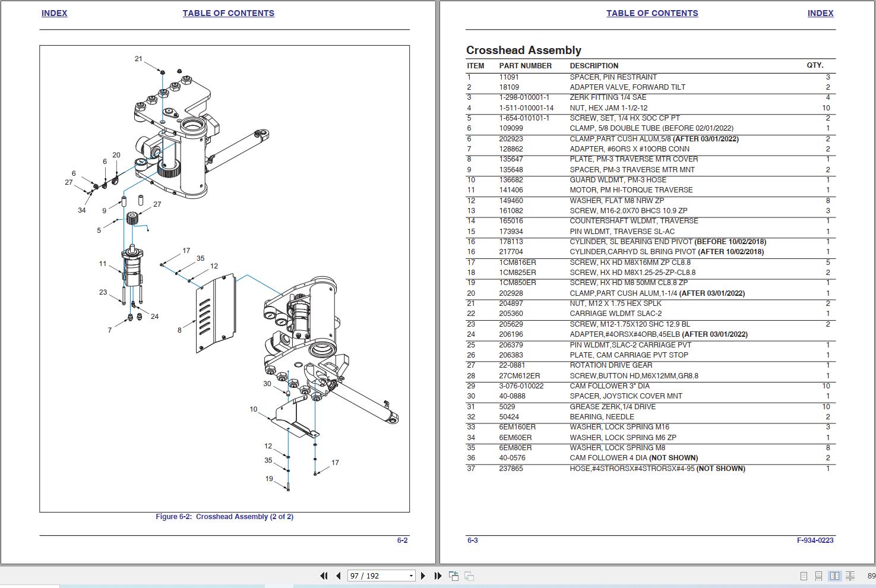The image size is (876, 588).
Task: Click callout 10 in the diagram
Action: tap(254, 409)
